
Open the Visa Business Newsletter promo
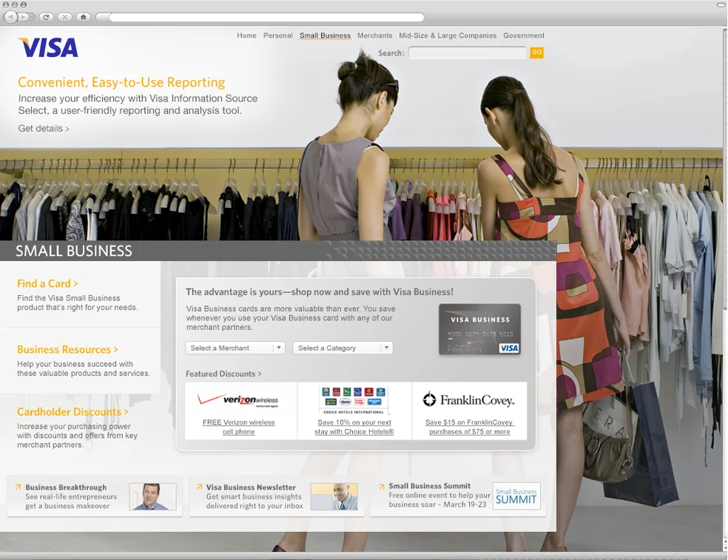coord(277,496)
